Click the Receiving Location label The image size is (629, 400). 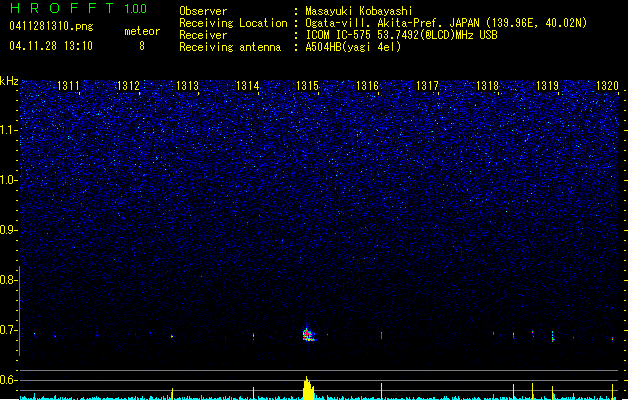233,23
